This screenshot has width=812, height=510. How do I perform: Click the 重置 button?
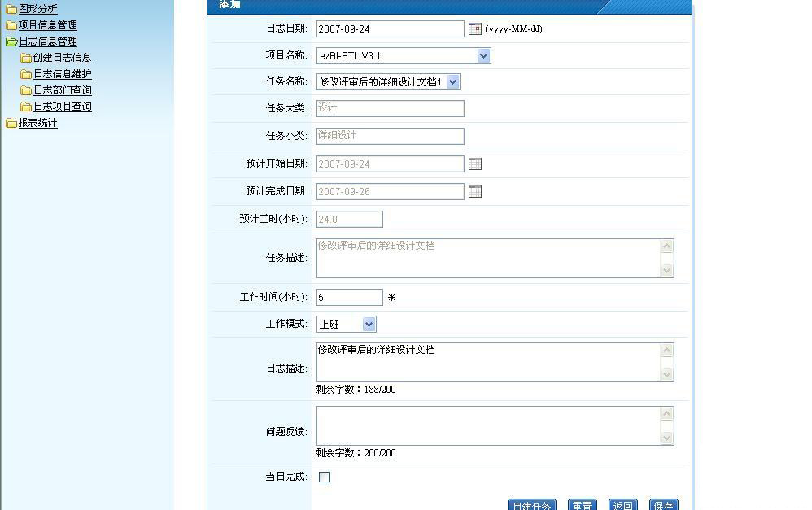582,505
